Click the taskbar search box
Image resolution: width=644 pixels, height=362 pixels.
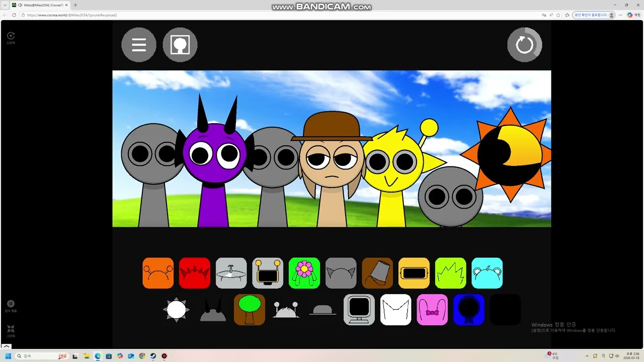pyautogui.click(x=42, y=356)
